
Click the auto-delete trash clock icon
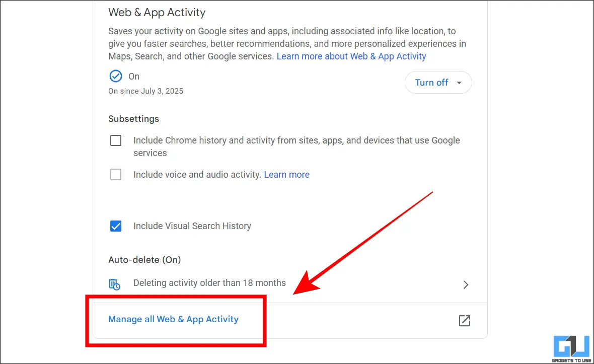[x=114, y=284]
